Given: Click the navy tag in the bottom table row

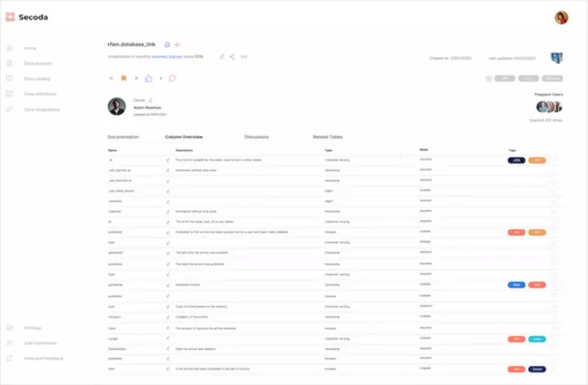Looking at the screenshot, I should click(x=537, y=369).
